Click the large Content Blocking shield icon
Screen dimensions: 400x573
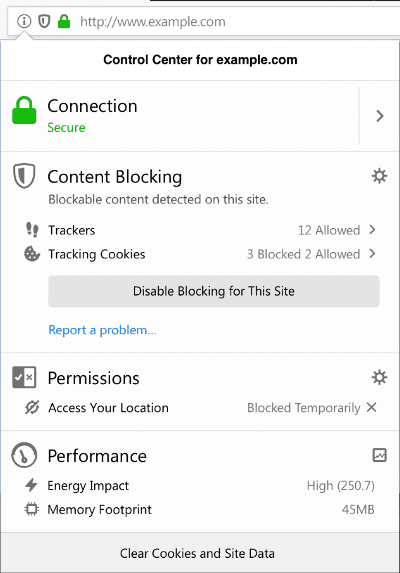(24, 176)
